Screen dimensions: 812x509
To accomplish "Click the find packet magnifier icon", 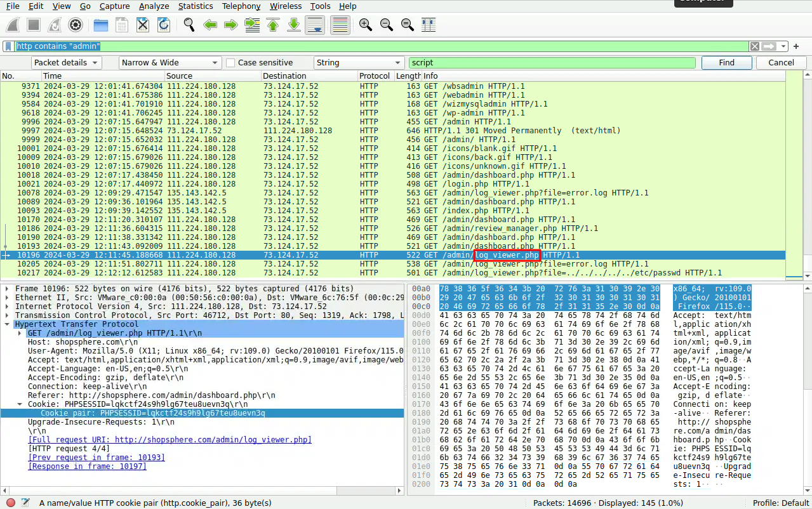I will (x=189, y=25).
